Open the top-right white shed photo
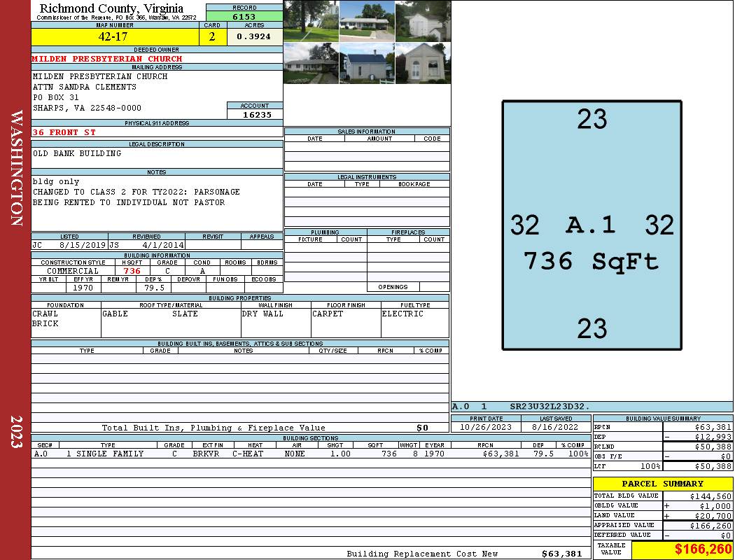The image size is (735, 560). [423, 21]
